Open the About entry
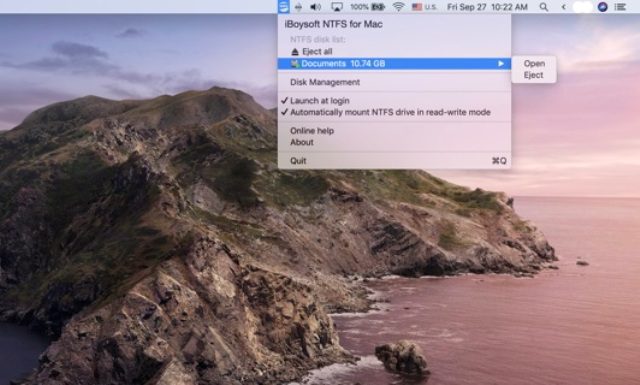The width and height of the screenshot is (640, 385). tap(302, 142)
